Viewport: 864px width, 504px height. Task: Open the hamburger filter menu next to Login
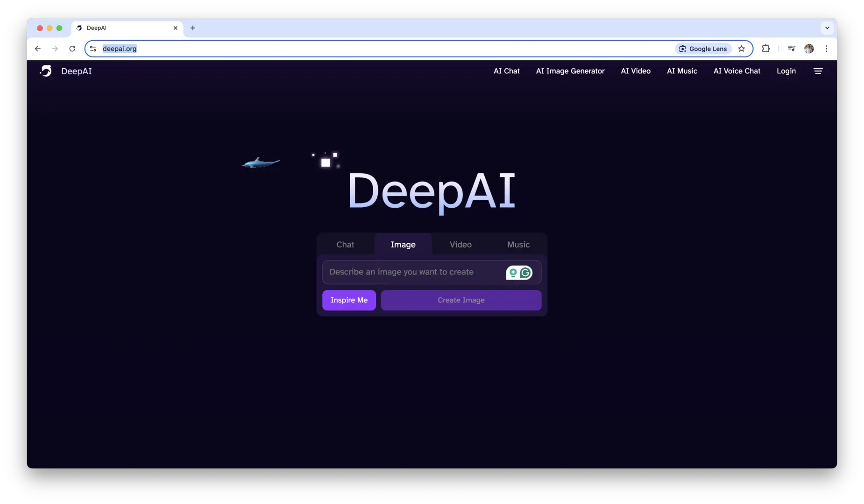click(818, 71)
